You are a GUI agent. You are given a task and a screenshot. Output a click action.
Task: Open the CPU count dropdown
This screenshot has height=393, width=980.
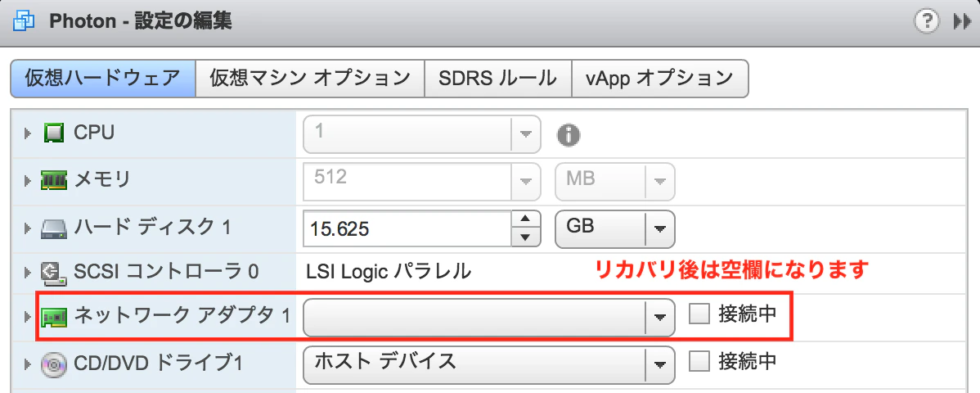[526, 134]
